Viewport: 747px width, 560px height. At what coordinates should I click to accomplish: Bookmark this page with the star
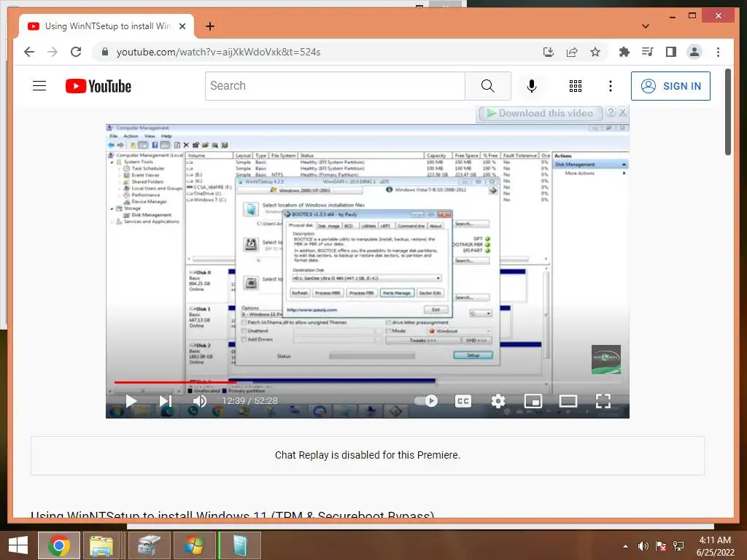[595, 52]
